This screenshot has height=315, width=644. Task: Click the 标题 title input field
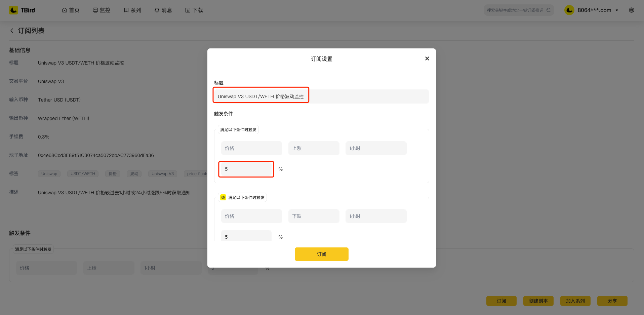tap(321, 96)
